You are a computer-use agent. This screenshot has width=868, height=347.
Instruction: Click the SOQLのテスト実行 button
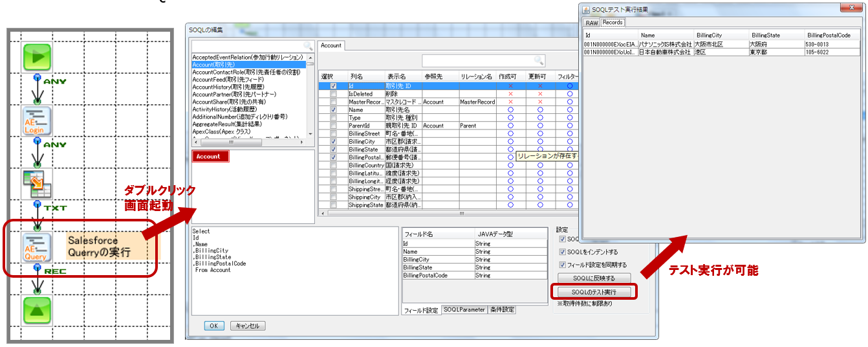tap(594, 293)
